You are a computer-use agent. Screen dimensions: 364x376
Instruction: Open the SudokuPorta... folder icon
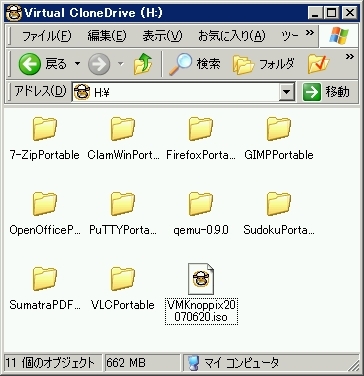point(279,204)
